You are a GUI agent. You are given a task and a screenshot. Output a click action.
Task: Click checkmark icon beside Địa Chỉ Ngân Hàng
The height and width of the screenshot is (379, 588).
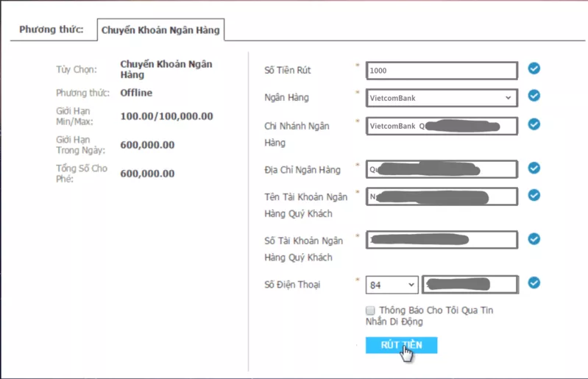534,168
